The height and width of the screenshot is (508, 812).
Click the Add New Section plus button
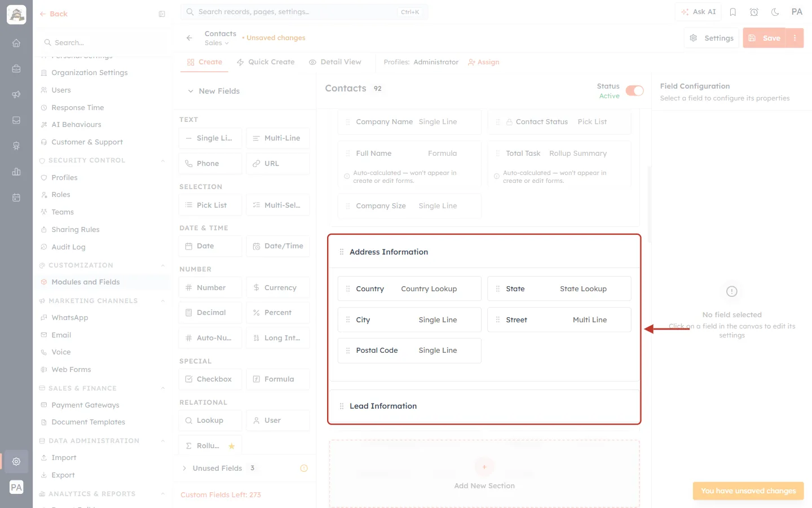point(484,467)
